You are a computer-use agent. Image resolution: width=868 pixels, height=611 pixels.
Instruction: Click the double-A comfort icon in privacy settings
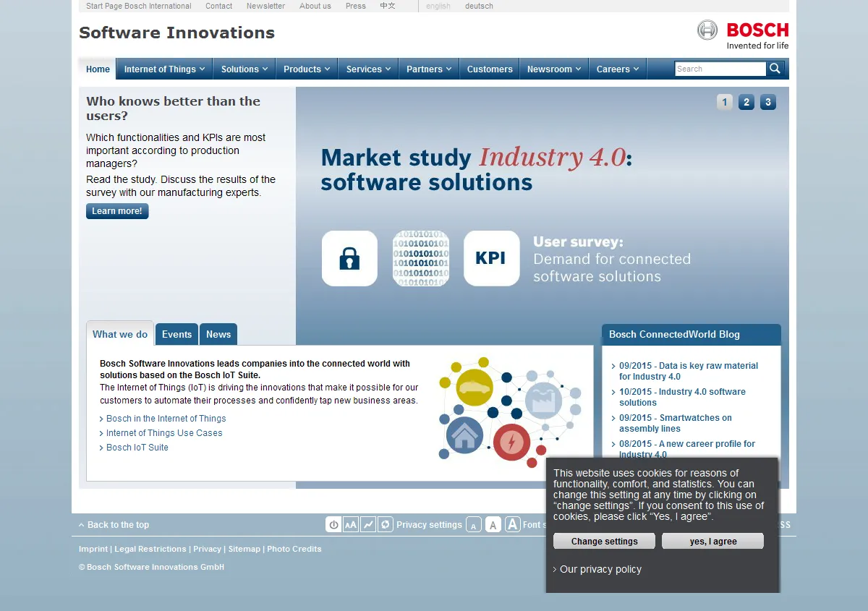(x=351, y=525)
